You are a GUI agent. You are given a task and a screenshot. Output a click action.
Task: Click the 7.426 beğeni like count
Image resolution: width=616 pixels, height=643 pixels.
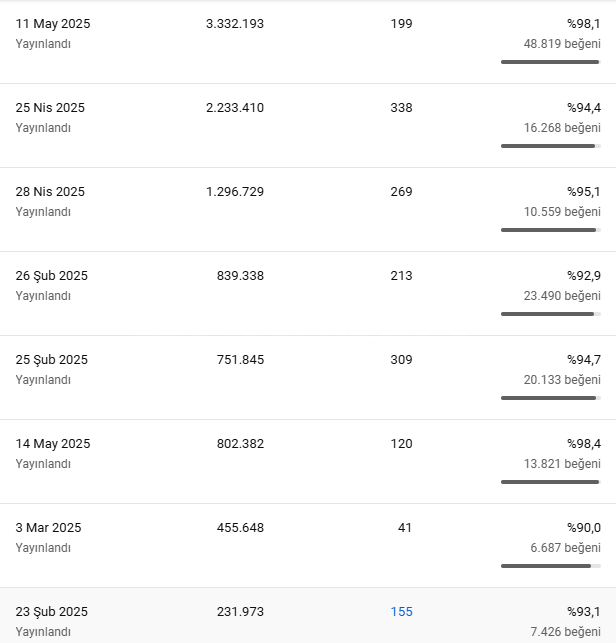565,632
